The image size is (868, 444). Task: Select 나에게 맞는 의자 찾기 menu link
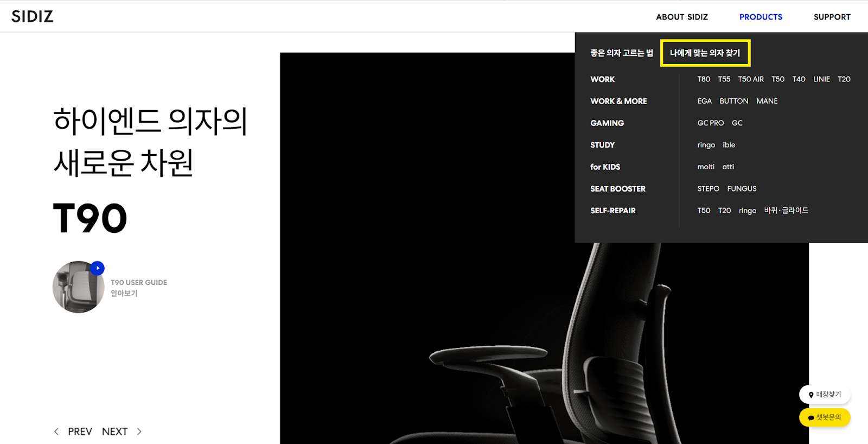tap(705, 53)
